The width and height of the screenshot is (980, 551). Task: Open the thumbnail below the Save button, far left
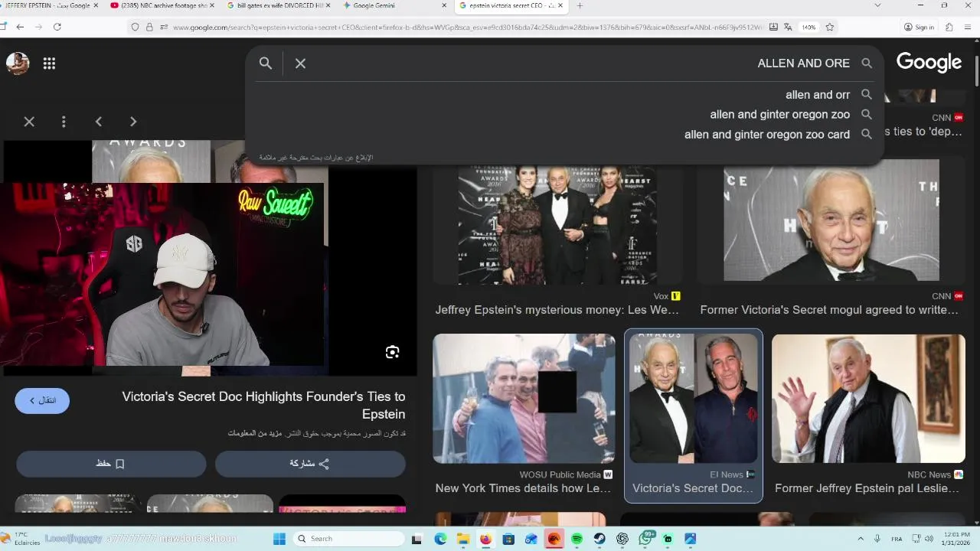[x=77, y=504]
